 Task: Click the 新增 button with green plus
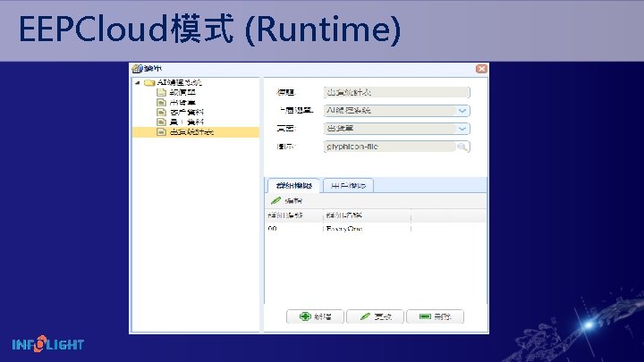315,316
